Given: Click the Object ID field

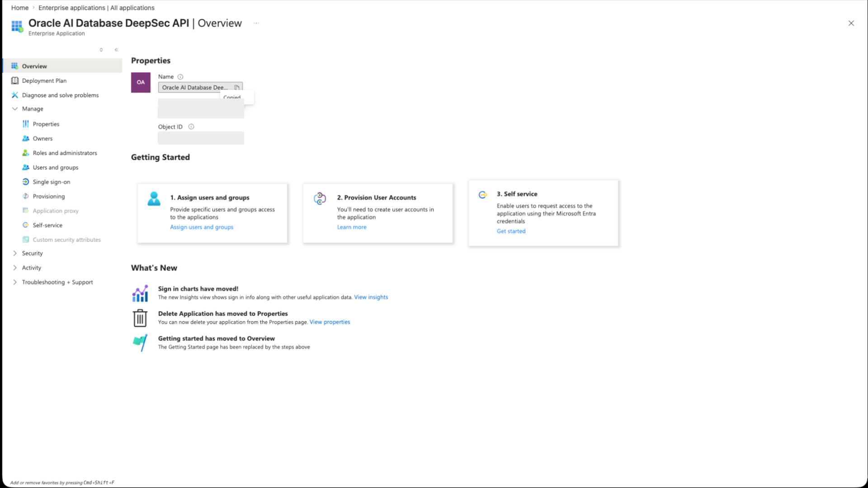Looking at the screenshot, I should pos(201,138).
